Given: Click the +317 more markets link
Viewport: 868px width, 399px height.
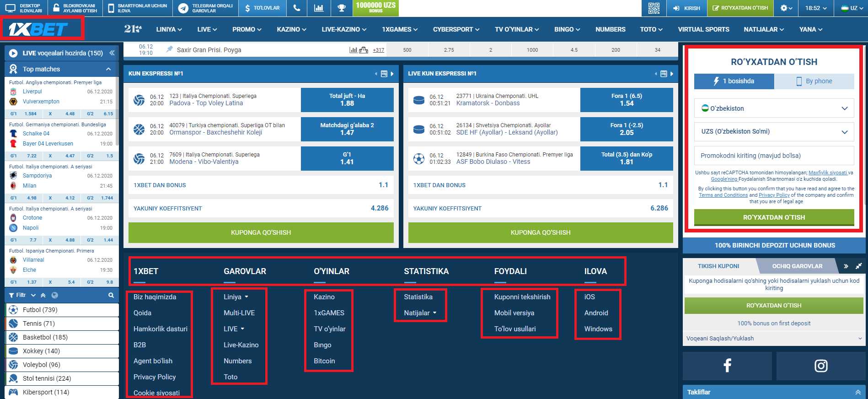Looking at the screenshot, I should [x=378, y=50].
